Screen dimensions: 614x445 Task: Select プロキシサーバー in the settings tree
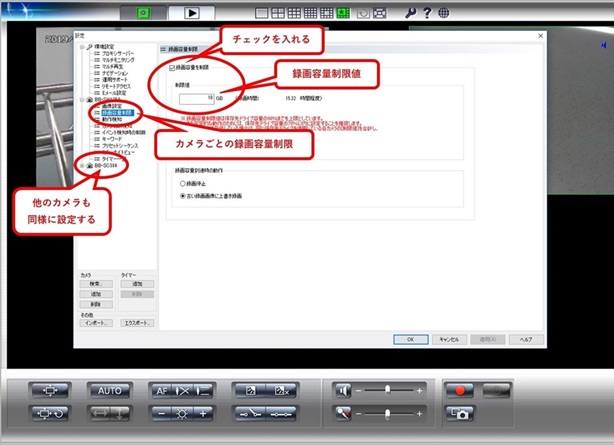118,53
